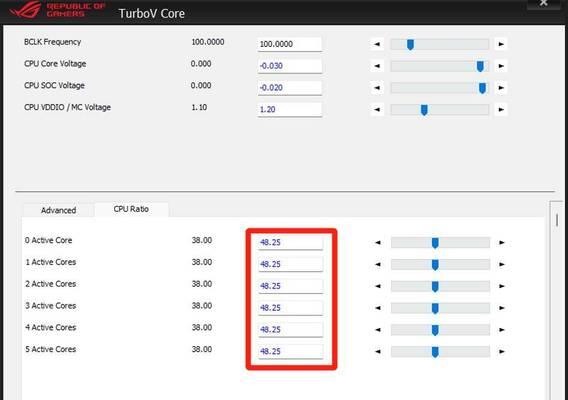Screen dimensions: 568x400
Task: Focus the 4 Active Cores ratio field
Action: click(x=290, y=329)
